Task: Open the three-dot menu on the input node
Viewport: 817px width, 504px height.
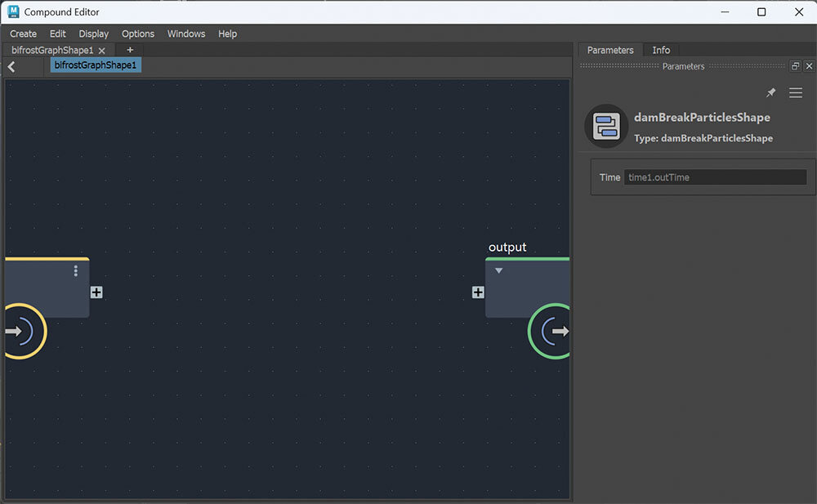Action: [x=76, y=270]
